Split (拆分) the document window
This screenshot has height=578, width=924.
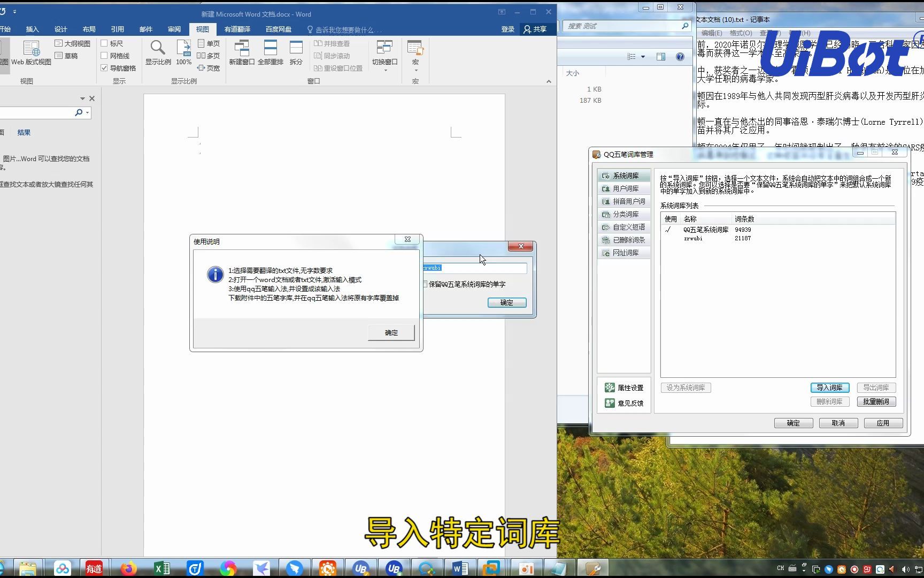[x=296, y=54]
